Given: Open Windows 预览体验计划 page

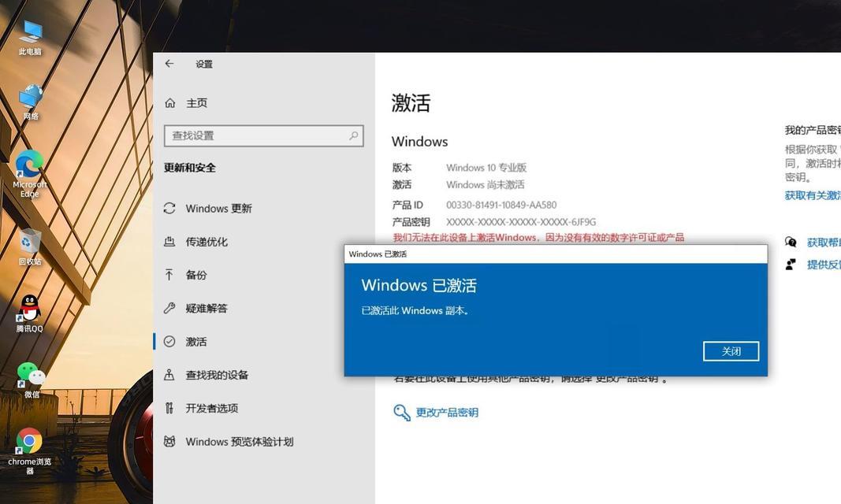Looking at the screenshot, I should [239, 441].
